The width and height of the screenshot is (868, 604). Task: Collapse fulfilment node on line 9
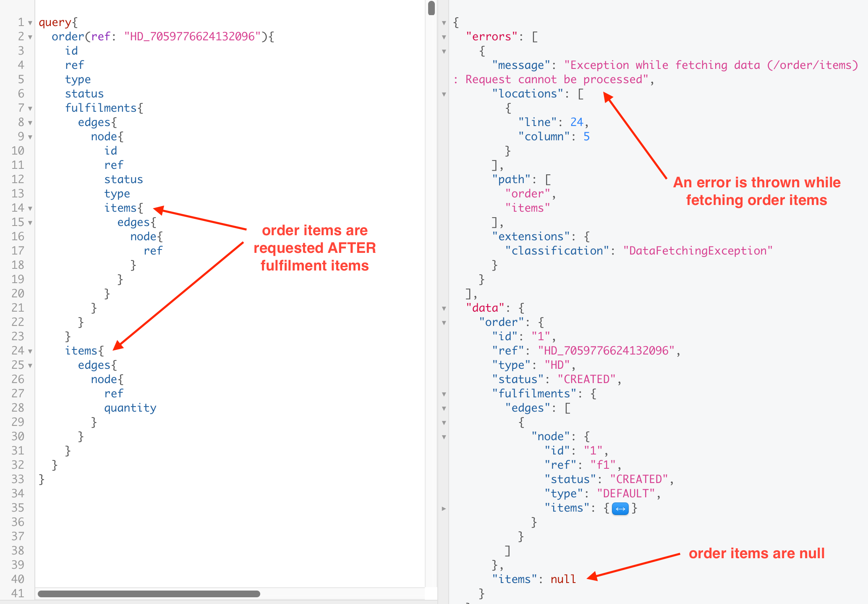coord(30,137)
